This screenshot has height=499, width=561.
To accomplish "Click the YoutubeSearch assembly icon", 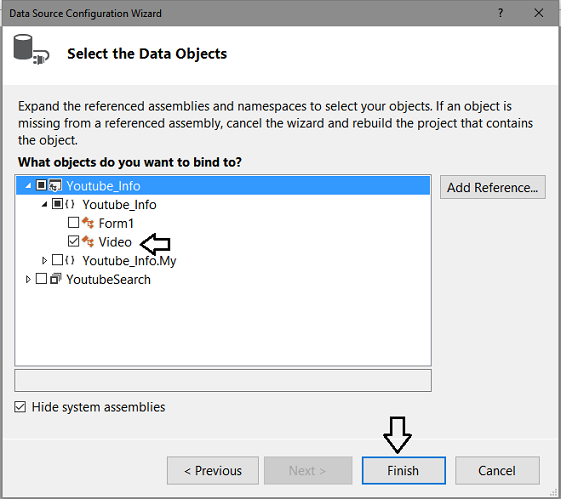I will [x=55, y=279].
